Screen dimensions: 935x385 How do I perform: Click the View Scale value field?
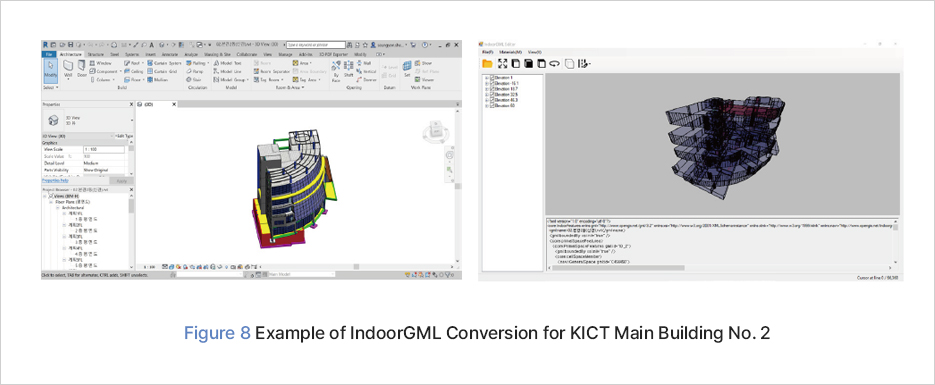click(104, 150)
